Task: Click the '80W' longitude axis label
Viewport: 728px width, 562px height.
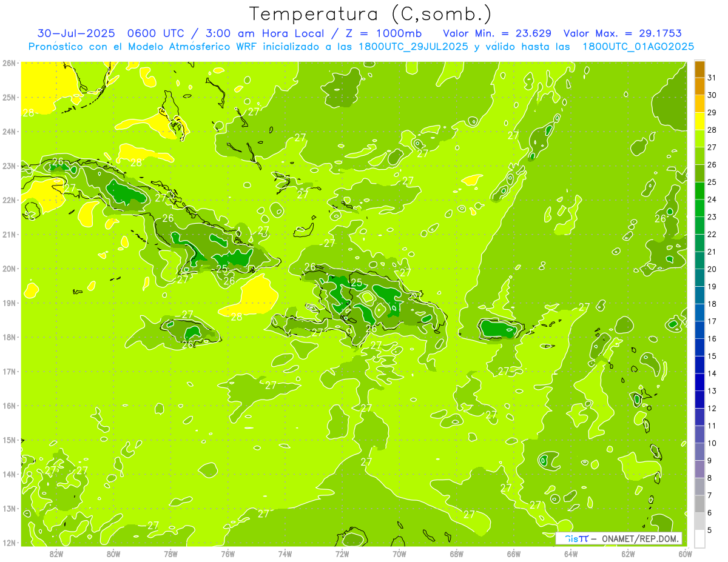Action: click(113, 554)
